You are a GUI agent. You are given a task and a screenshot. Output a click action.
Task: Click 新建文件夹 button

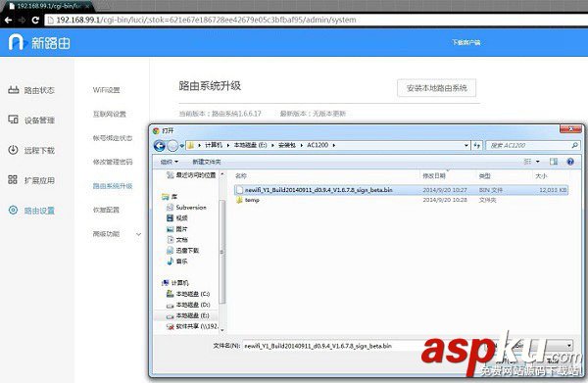(207, 162)
